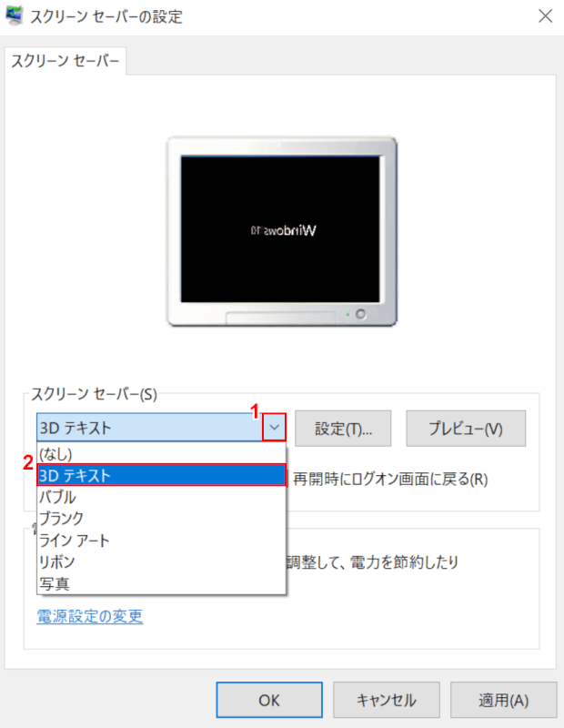The image size is (564, 728).
Task: Choose (なし) from the dropdown list
Action: [161, 453]
